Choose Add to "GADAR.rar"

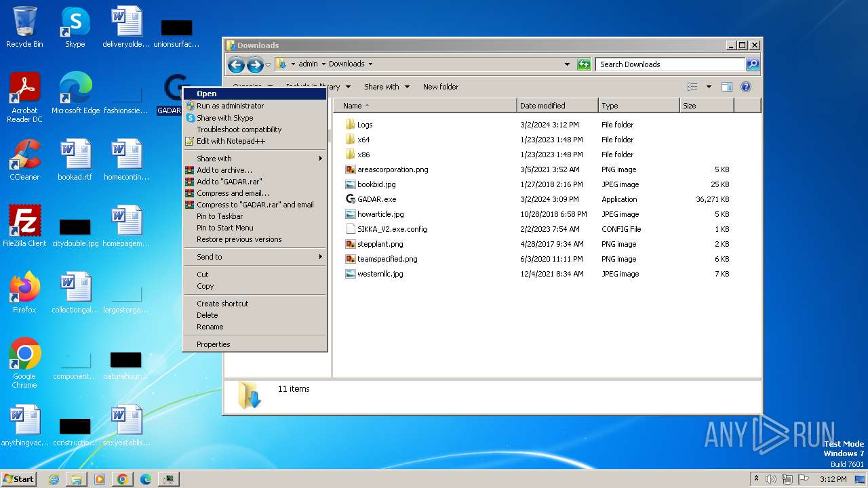click(255, 182)
